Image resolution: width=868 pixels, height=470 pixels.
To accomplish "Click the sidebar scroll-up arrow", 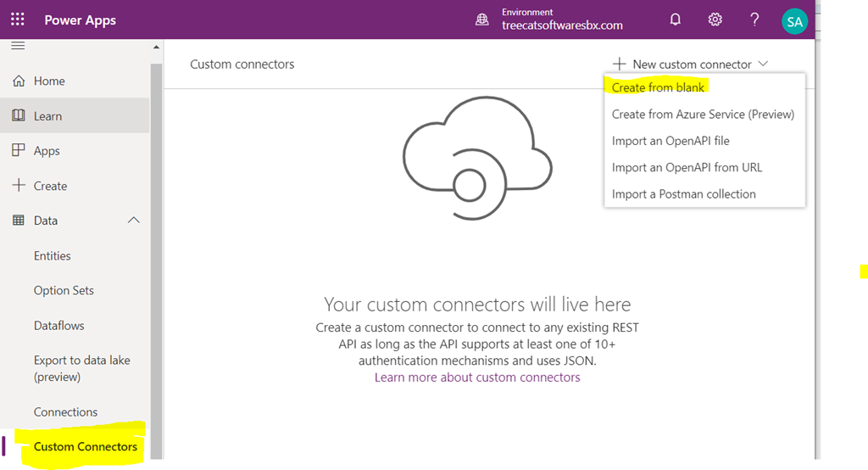I will tap(156, 48).
